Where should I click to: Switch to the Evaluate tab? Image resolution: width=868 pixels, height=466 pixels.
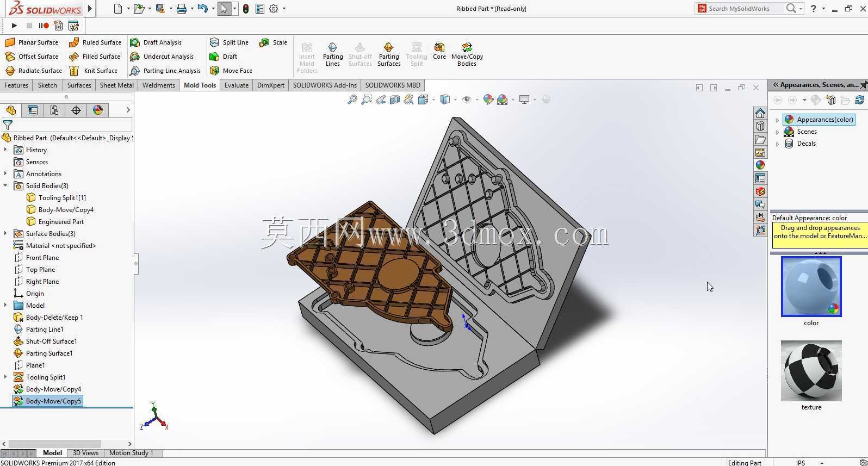237,85
